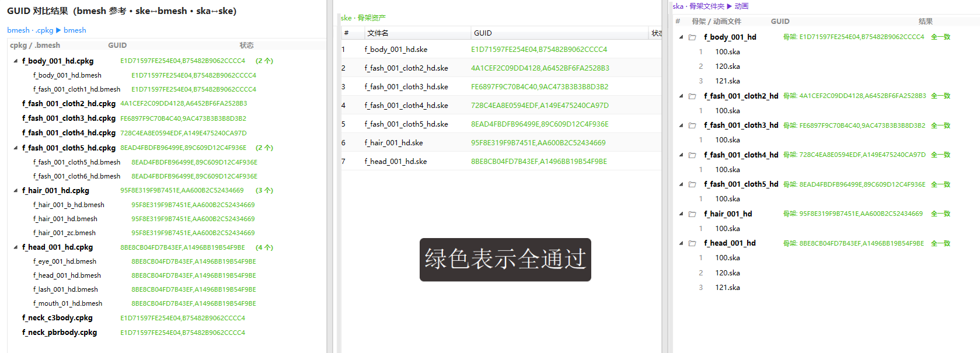Collapse f_body_001_hd folder in ska tree

click(x=681, y=37)
